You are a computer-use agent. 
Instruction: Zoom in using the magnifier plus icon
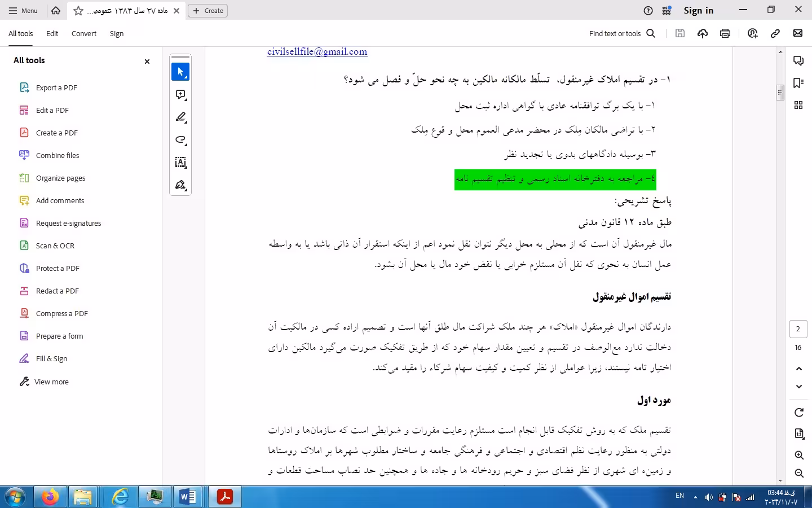coord(798,455)
